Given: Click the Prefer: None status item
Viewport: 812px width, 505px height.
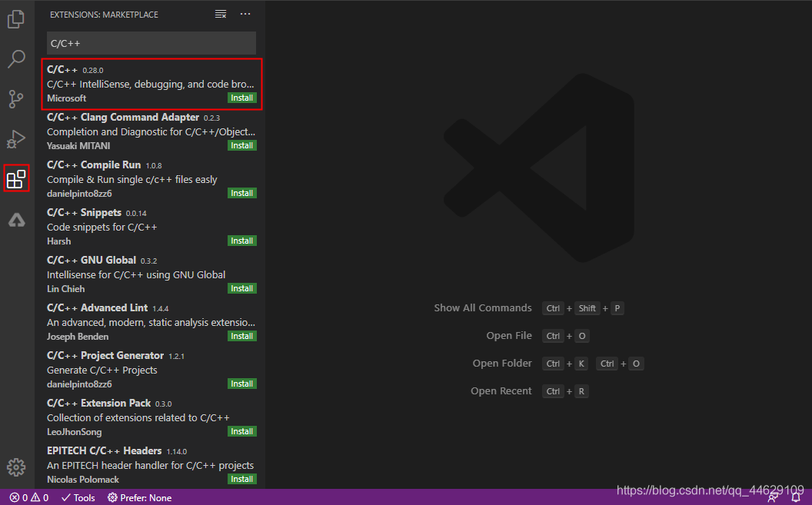Looking at the screenshot, I should point(140,498).
